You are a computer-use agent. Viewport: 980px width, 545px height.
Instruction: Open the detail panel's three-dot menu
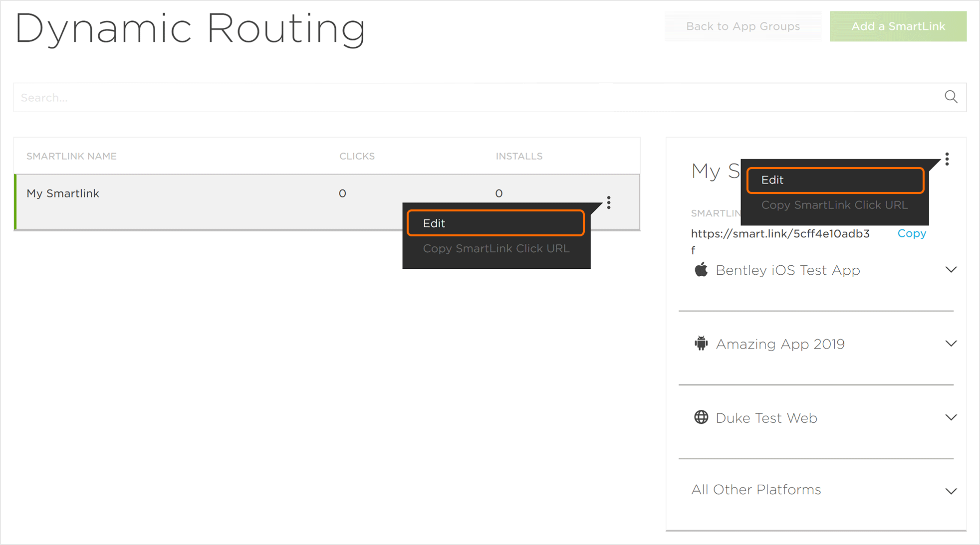tap(947, 159)
